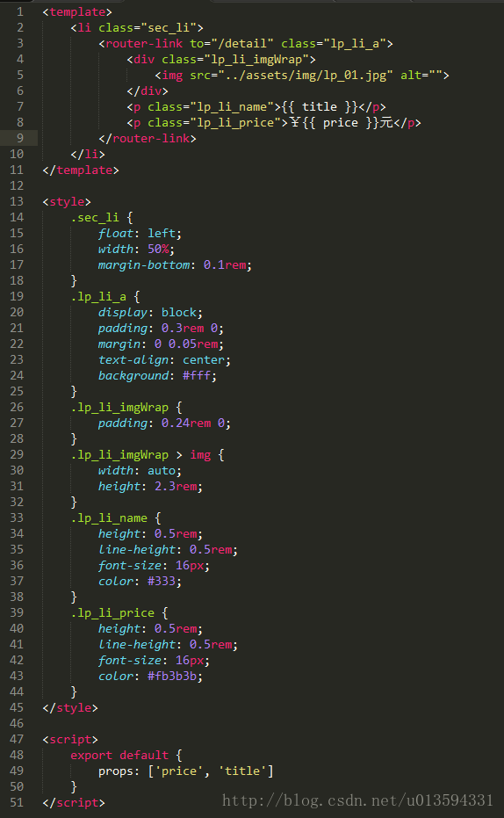The width and height of the screenshot is (504, 818).
Task: Click the closing </li> tag
Action: pos(88,154)
